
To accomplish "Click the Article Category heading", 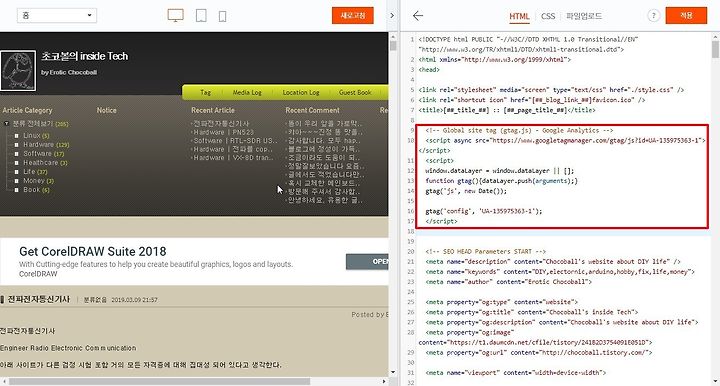I will [x=27, y=110].
